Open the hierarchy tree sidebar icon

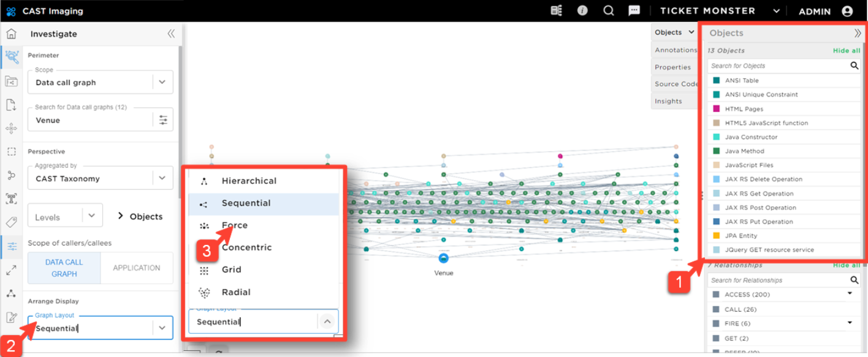[x=11, y=293]
